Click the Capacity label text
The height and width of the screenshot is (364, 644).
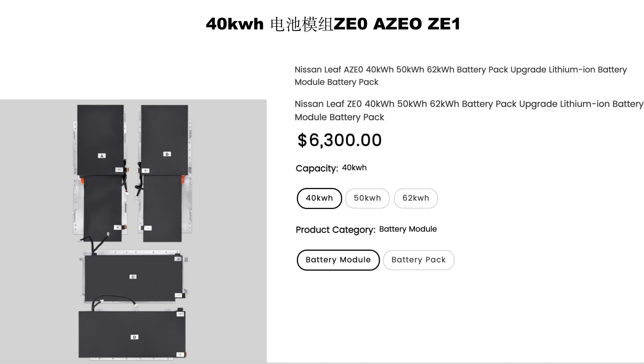(317, 168)
